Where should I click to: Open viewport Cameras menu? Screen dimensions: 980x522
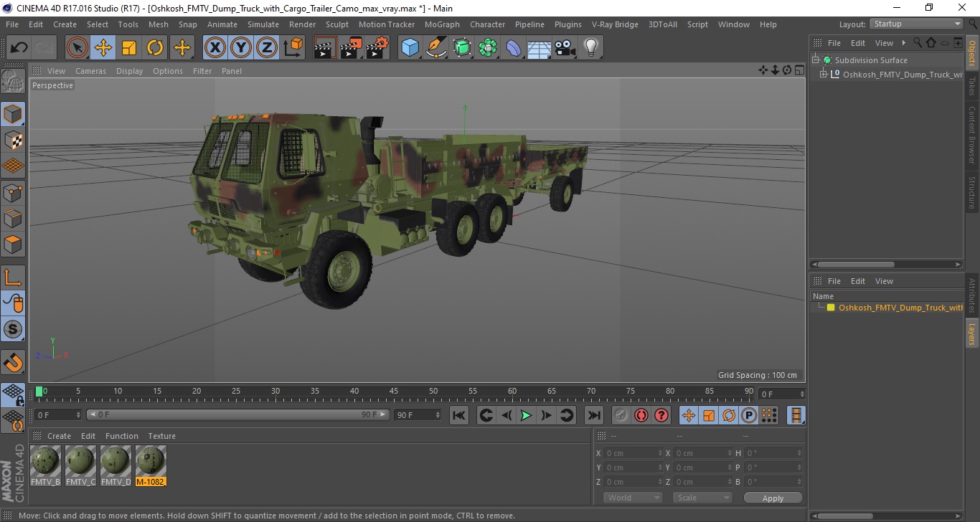point(90,71)
